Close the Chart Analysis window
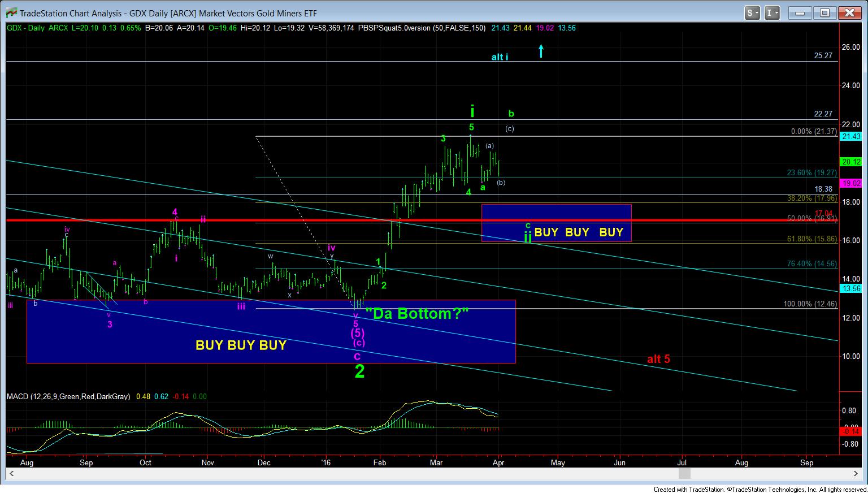Viewport: 868px width, 493px height. coord(848,13)
